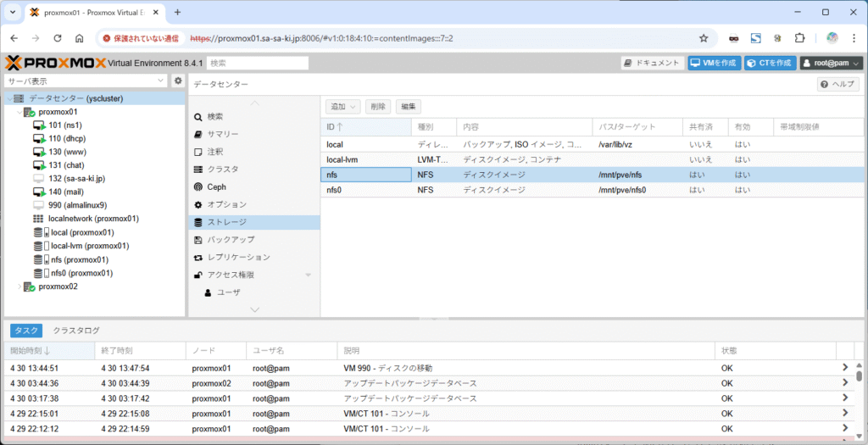Viewport: 868px width, 445px height.
Task: Click the 削除 button
Action: click(x=378, y=107)
